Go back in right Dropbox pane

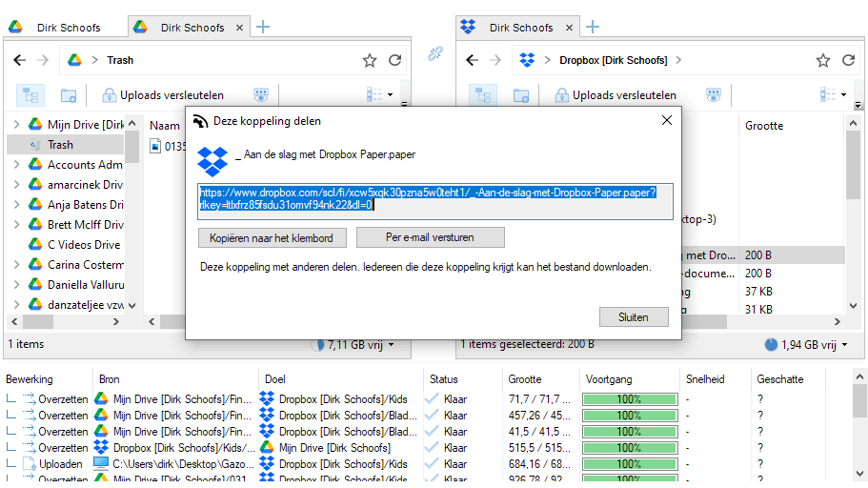(x=473, y=60)
